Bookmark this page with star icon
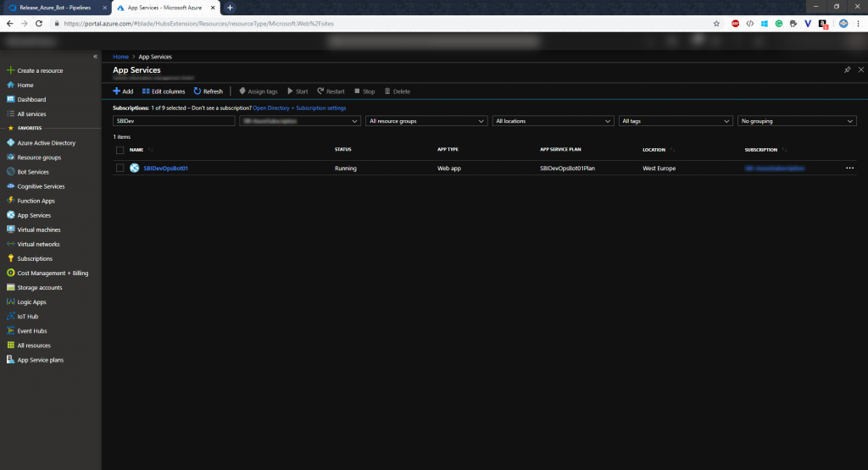 [x=716, y=24]
